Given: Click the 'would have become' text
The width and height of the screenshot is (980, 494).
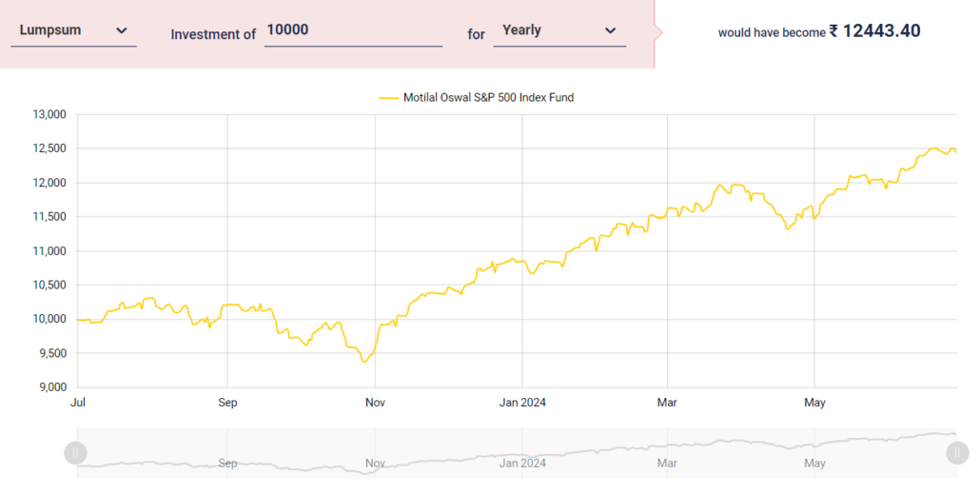Looking at the screenshot, I should [x=771, y=32].
